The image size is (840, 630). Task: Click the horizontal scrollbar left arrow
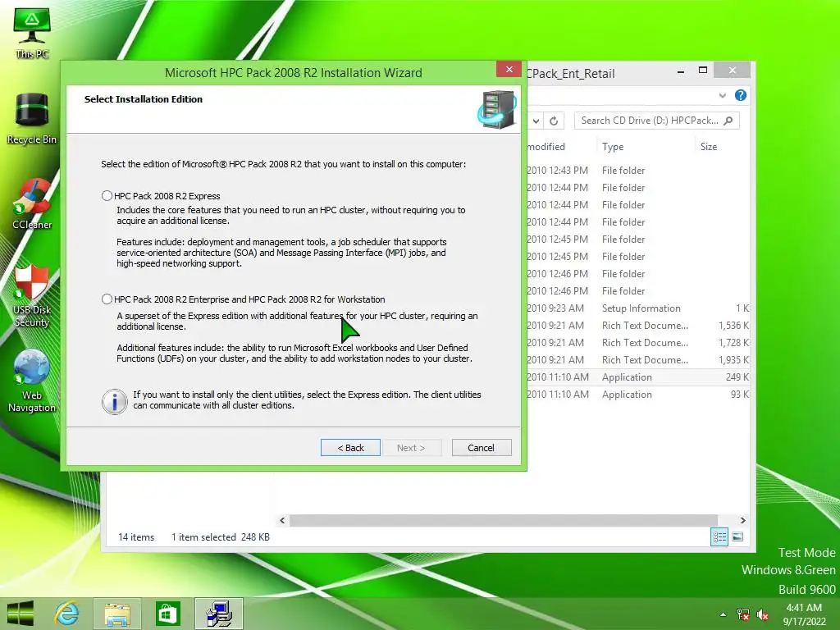point(282,520)
